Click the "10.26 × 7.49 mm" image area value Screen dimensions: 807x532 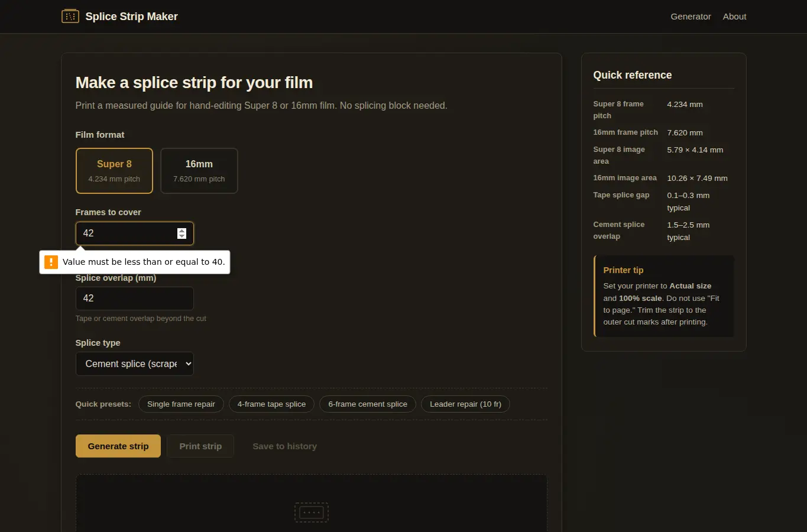tap(697, 179)
